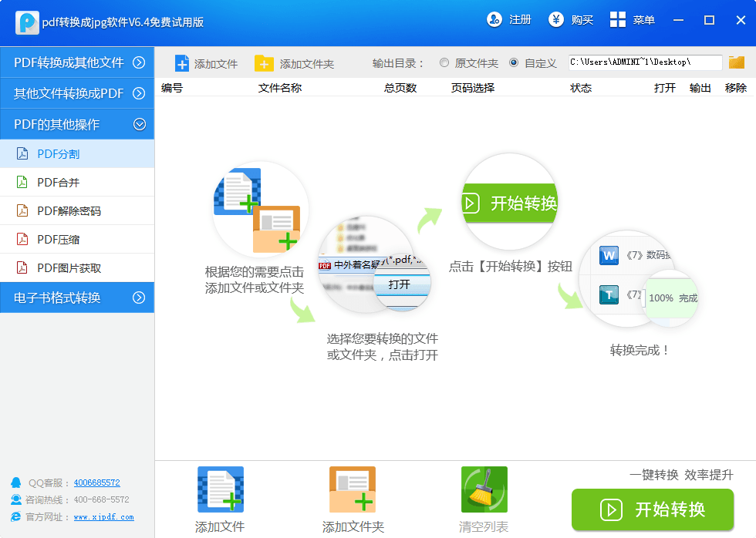Select 自定义 output radio button
Viewport: 756px width, 538px height.
point(514,62)
